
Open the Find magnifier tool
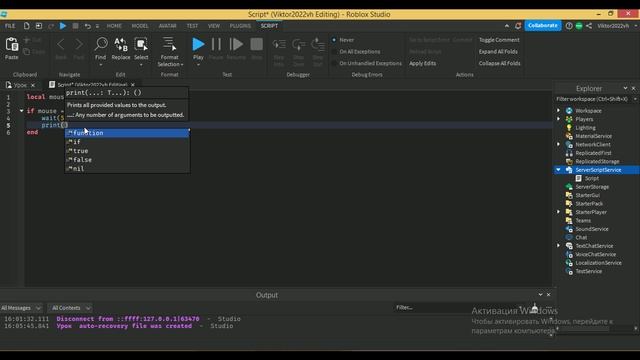[100, 44]
